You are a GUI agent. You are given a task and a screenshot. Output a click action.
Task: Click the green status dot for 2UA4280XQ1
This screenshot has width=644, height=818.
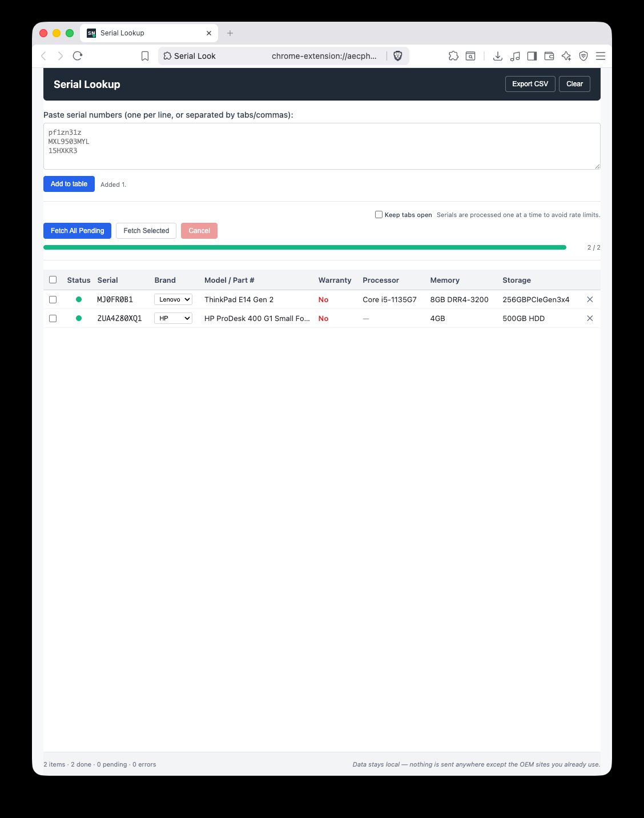point(79,318)
